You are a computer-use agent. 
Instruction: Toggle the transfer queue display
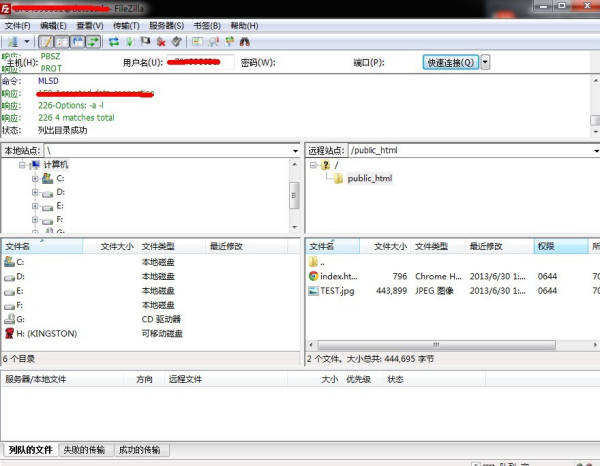pyautogui.click(x=93, y=42)
